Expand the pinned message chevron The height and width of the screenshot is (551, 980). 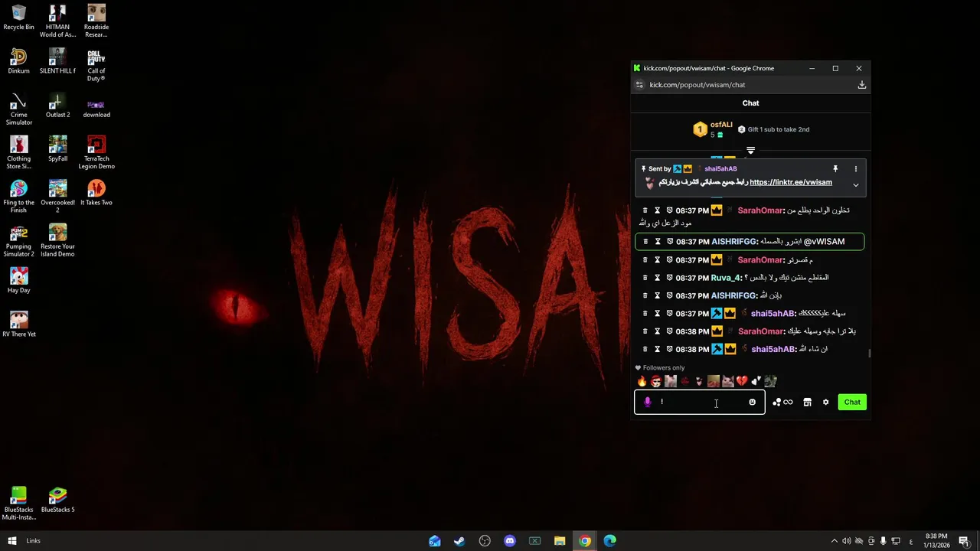[x=856, y=185]
